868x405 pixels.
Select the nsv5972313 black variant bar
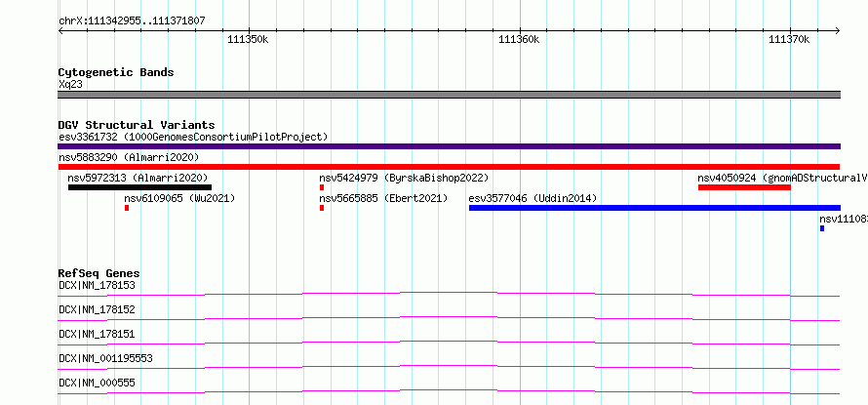(139, 187)
